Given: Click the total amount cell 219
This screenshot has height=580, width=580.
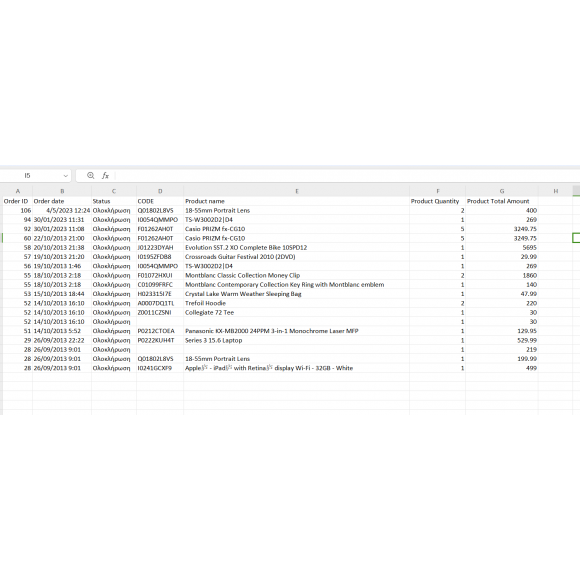Looking at the screenshot, I should click(x=502, y=350).
